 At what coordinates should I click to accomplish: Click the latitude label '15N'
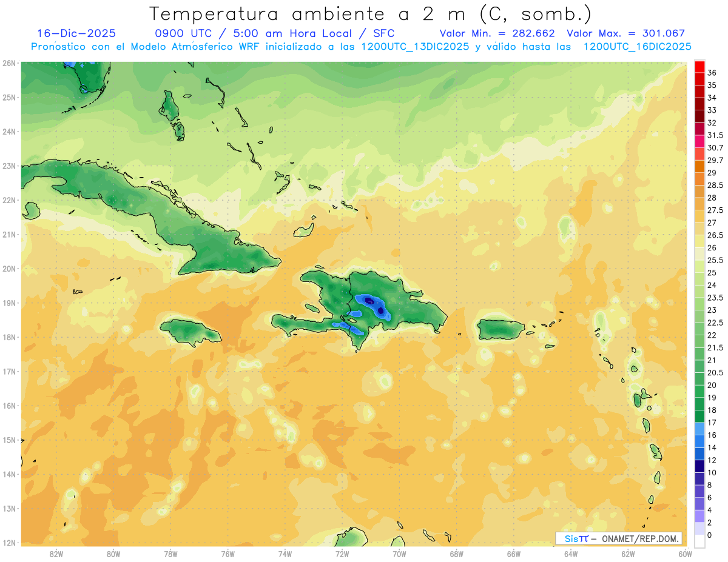tap(9, 440)
